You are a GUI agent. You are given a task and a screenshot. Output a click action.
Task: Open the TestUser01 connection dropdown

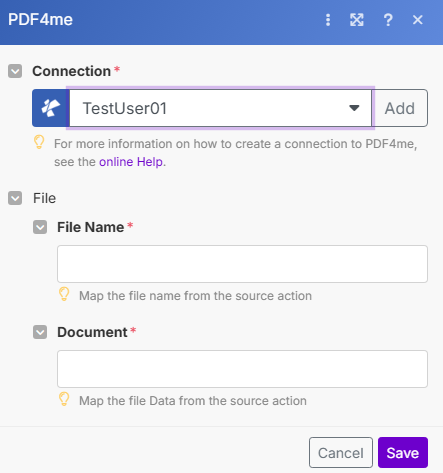coord(220,108)
